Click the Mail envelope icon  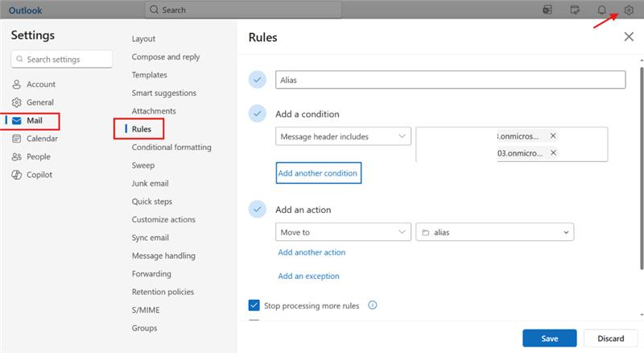16,121
